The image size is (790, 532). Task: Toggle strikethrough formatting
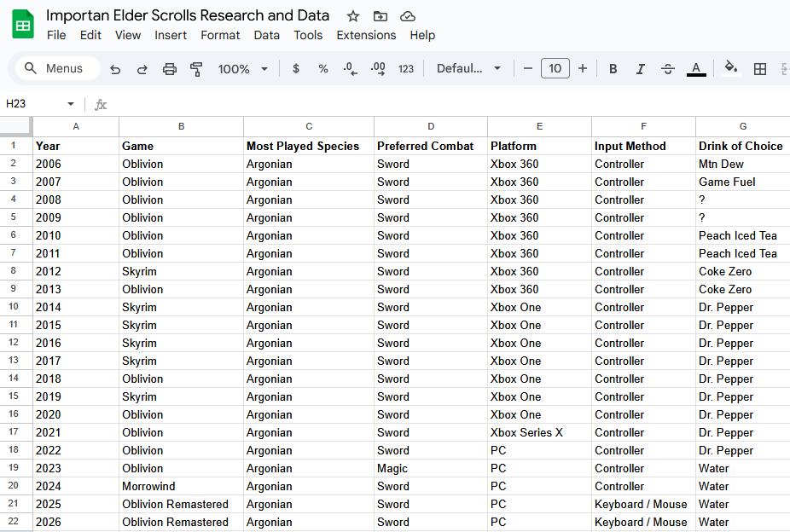point(668,69)
